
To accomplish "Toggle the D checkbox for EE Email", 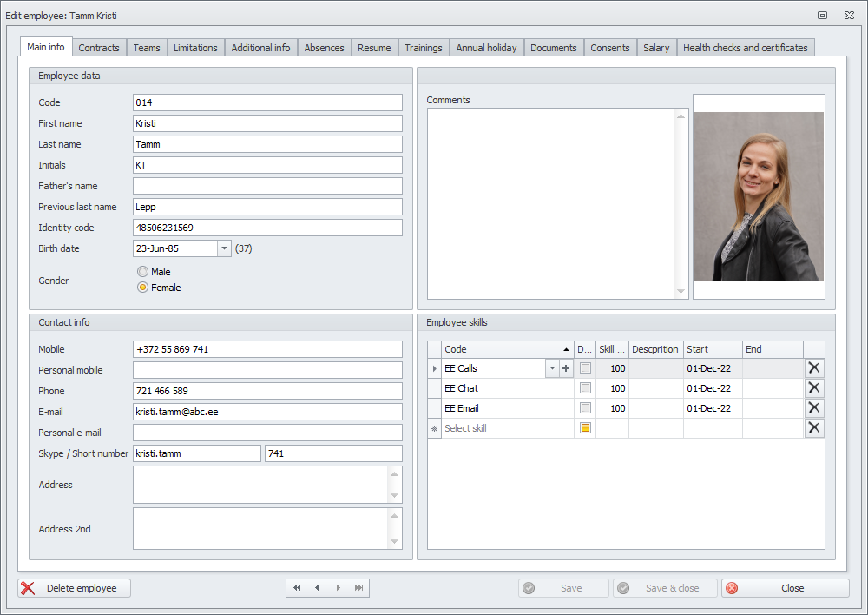I will 585,407.
